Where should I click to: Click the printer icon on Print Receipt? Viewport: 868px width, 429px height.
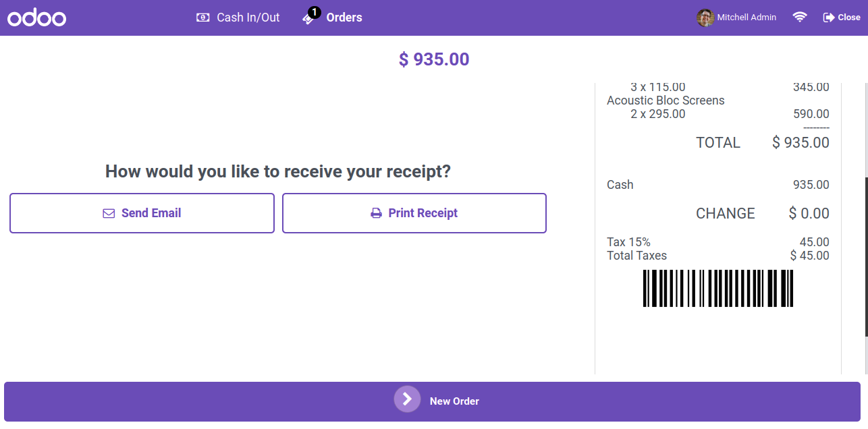pyautogui.click(x=376, y=213)
